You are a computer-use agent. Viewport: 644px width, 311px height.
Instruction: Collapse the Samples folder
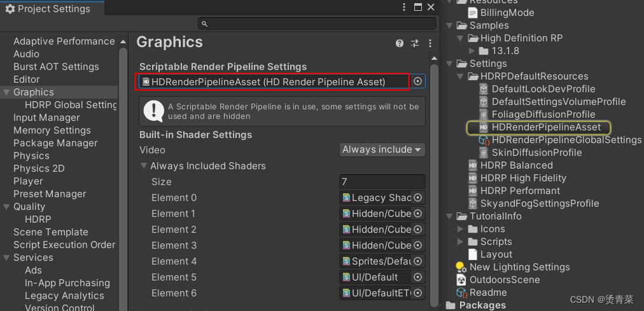coord(449,25)
